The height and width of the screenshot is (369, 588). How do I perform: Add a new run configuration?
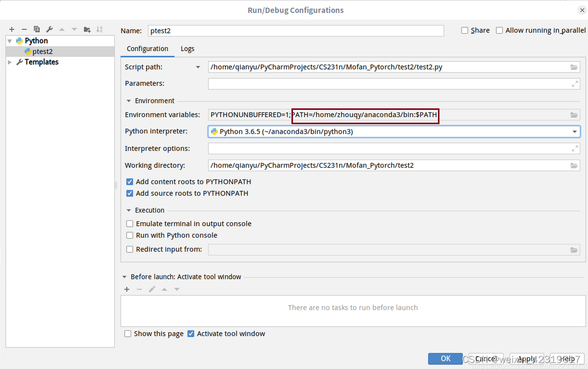click(12, 29)
